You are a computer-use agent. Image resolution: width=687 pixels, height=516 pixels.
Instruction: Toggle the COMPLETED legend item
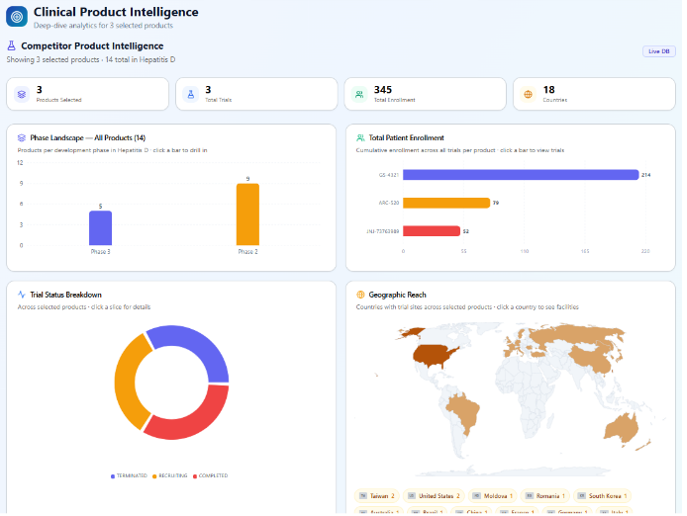pos(210,476)
